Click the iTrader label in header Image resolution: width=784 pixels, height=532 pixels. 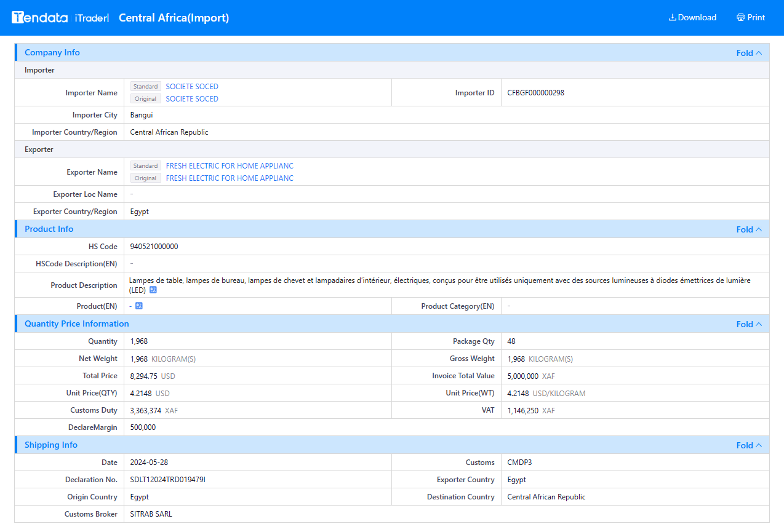pyautogui.click(x=92, y=18)
